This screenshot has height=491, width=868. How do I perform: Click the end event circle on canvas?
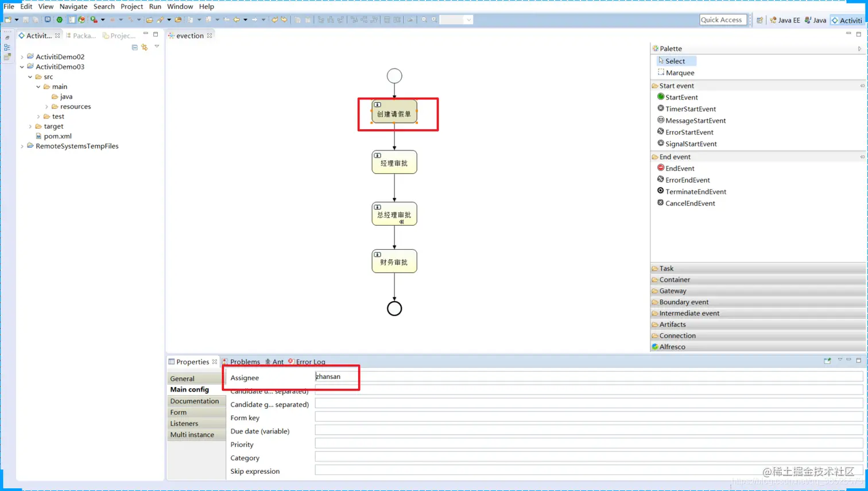point(394,308)
